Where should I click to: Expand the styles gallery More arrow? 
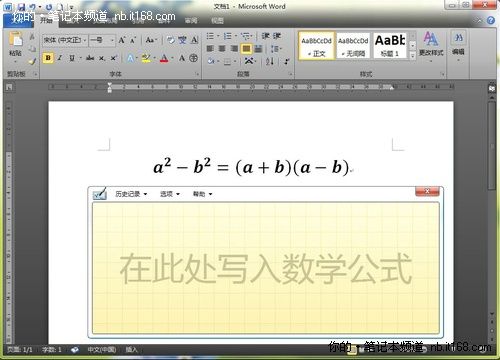tap(413, 55)
